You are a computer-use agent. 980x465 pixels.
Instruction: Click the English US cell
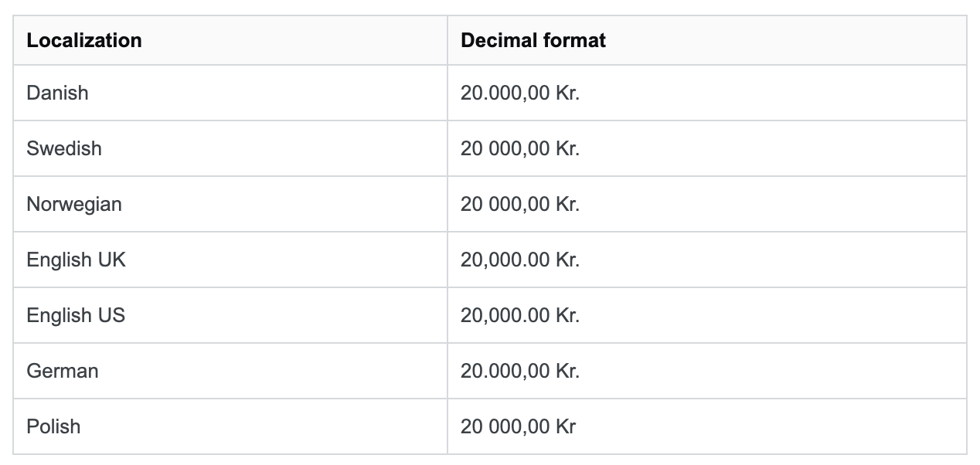[x=76, y=315]
